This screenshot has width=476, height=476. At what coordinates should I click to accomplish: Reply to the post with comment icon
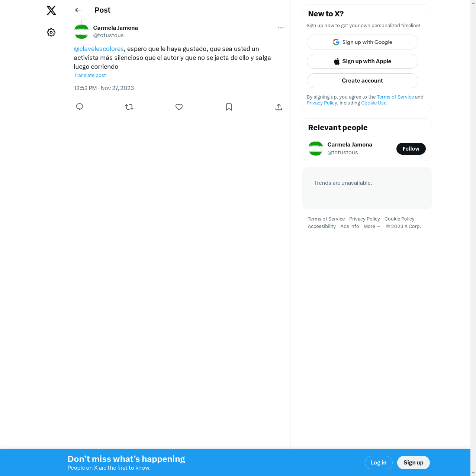coord(80,107)
